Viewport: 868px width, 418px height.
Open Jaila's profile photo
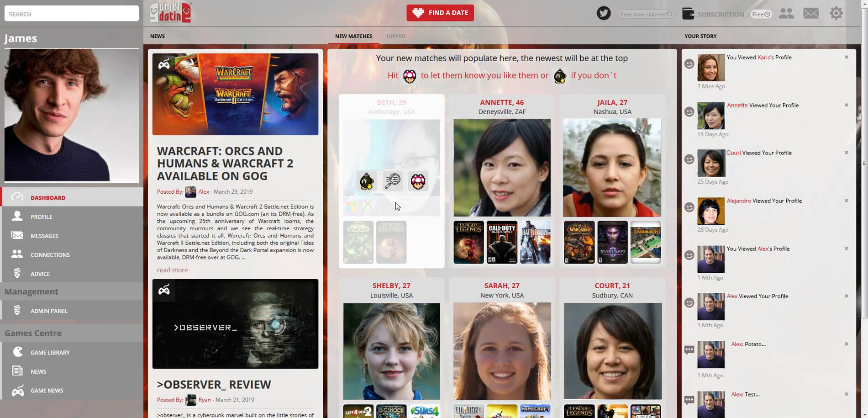(x=612, y=168)
